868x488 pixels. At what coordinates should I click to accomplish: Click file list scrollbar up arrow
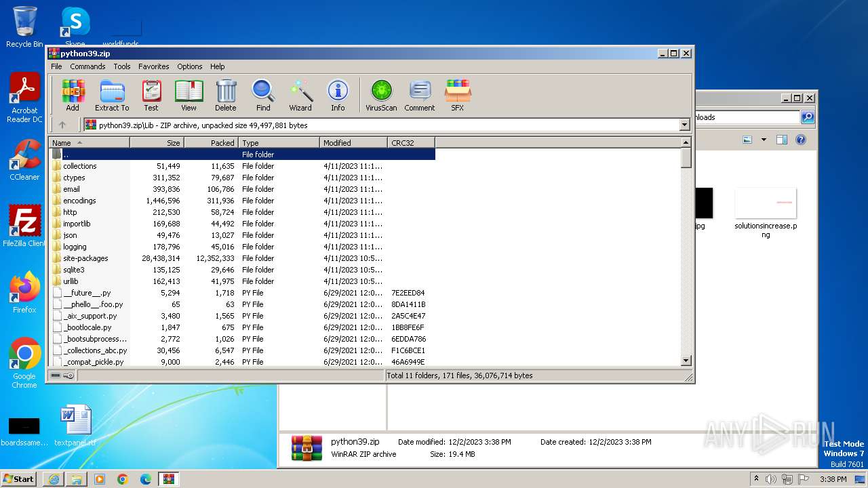686,142
